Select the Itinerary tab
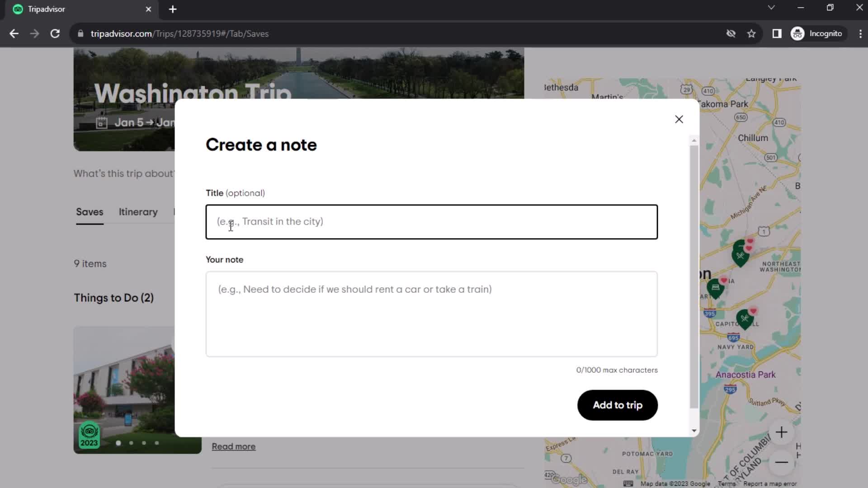The width and height of the screenshot is (868, 488). (138, 211)
